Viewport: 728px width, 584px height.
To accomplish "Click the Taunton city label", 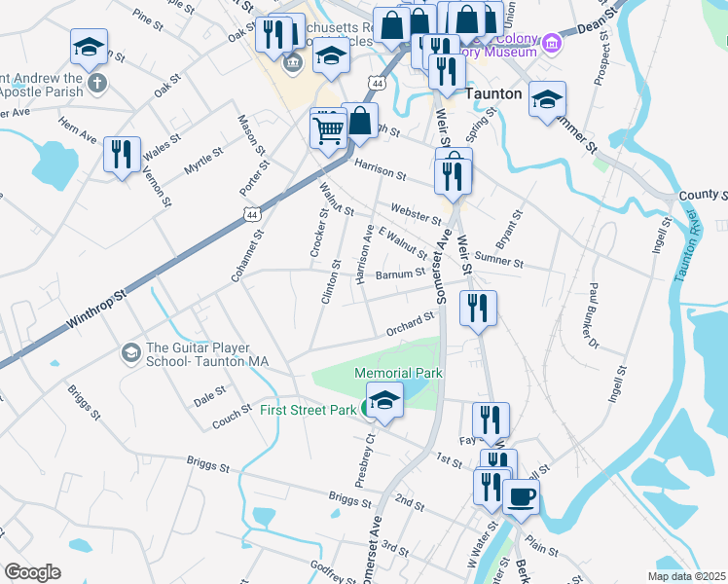I will point(493,93).
